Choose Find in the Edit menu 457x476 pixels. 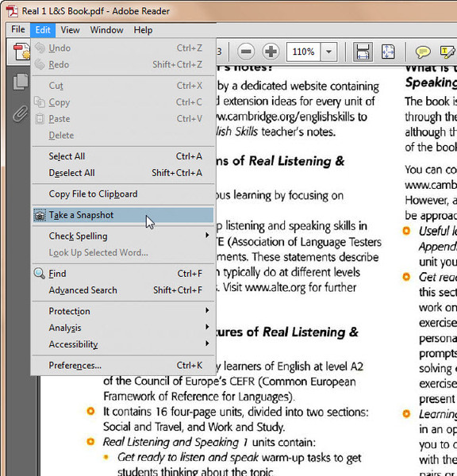point(123,274)
